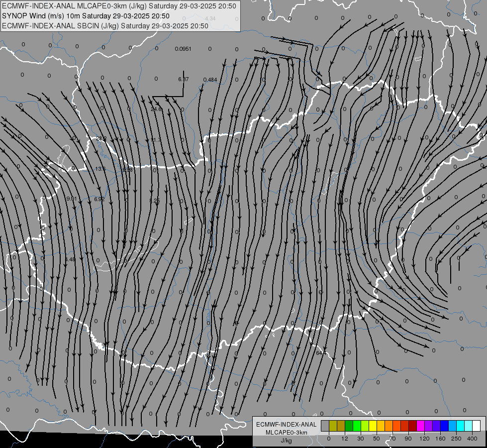This screenshot has width=487, height=448.
Task: Select the bright cyan legend swatch
Action: (x=461, y=426)
